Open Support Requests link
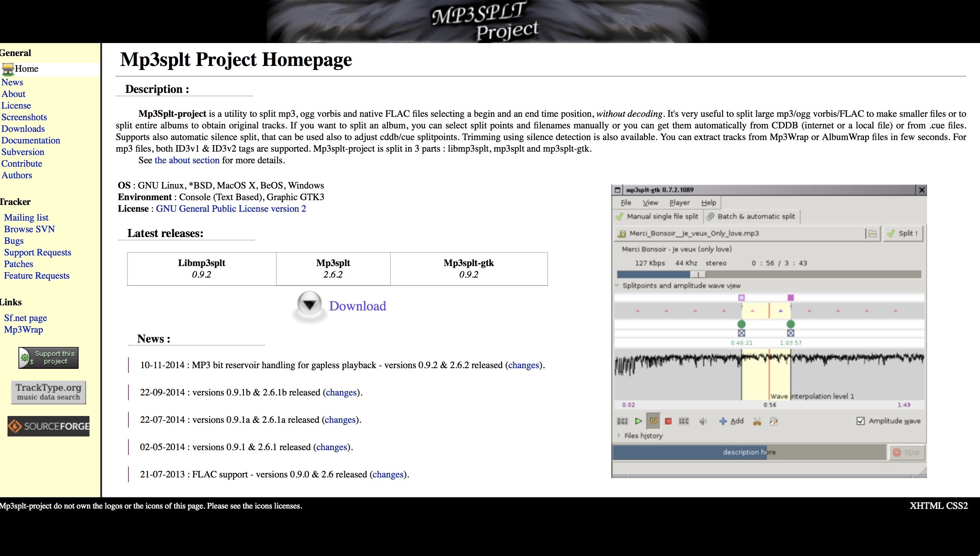This screenshot has height=556, width=980. coord(38,252)
